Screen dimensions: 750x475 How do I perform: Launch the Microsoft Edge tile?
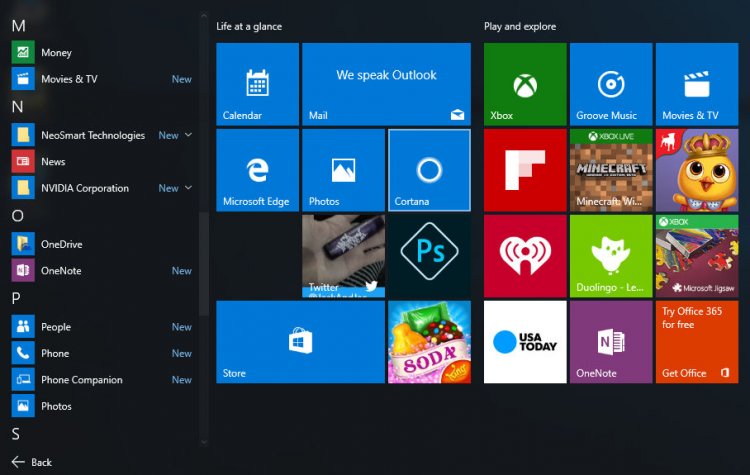[257, 170]
